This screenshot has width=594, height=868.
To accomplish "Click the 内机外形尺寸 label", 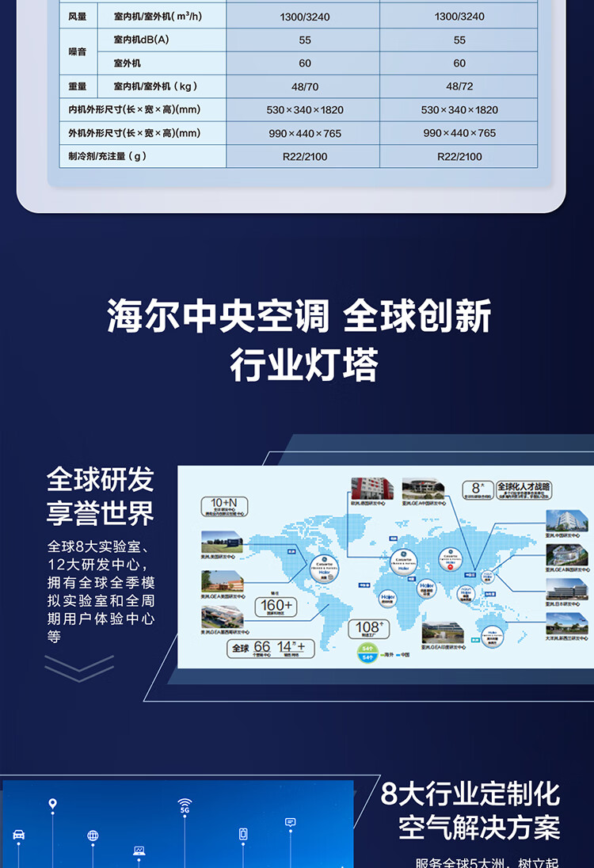I will (x=135, y=109).
